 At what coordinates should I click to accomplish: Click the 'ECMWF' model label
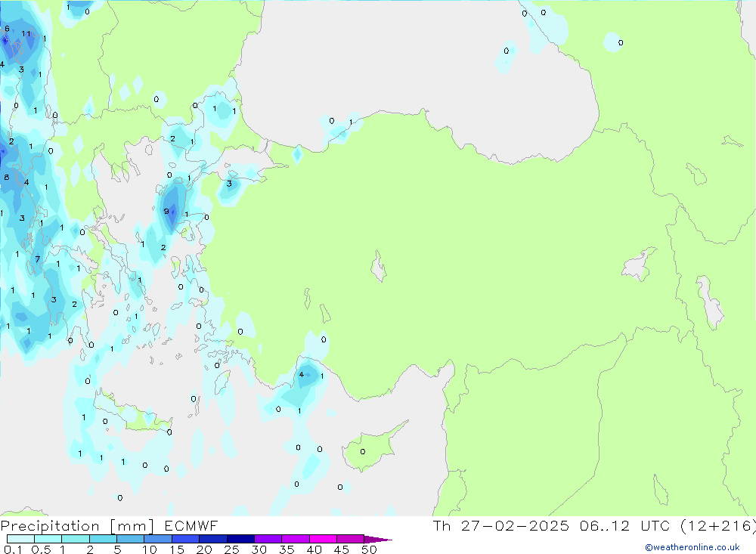[x=191, y=526]
